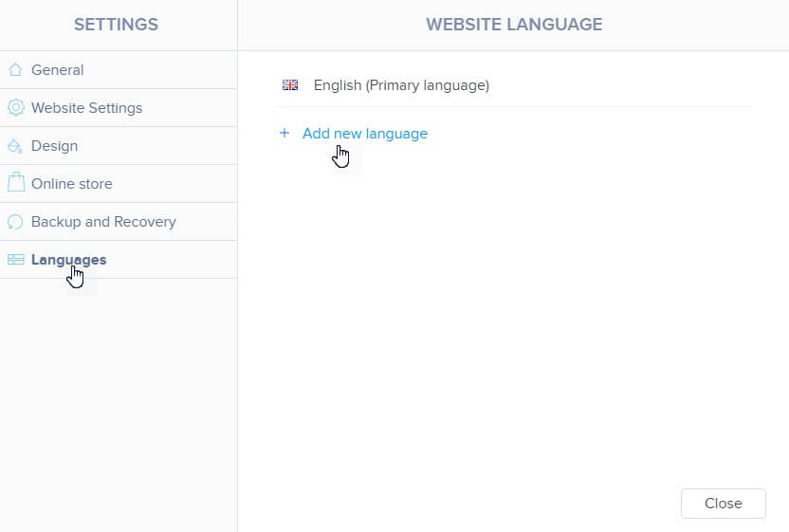Open the General settings section
Image resolution: width=789 pixels, height=532 pixels.
pyautogui.click(x=57, y=70)
